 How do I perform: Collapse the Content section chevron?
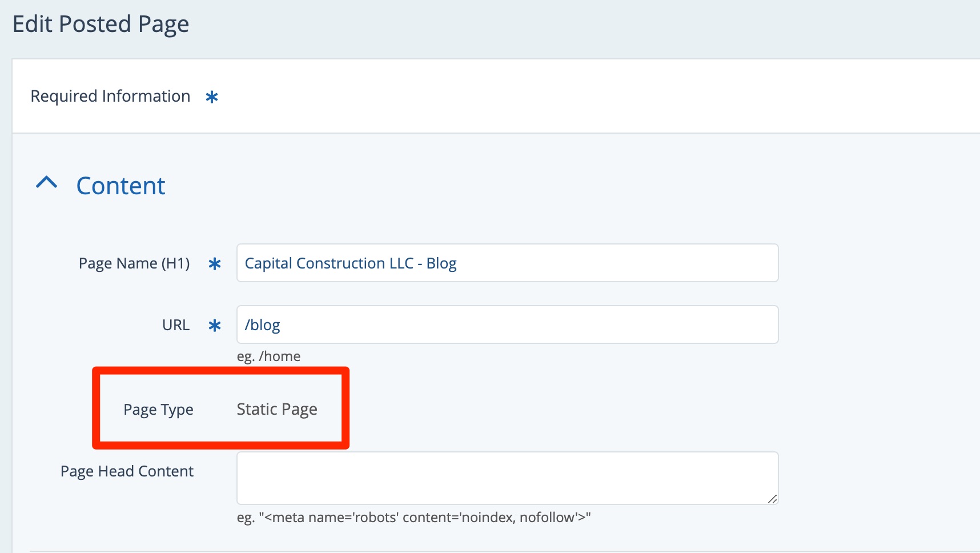click(47, 183)
